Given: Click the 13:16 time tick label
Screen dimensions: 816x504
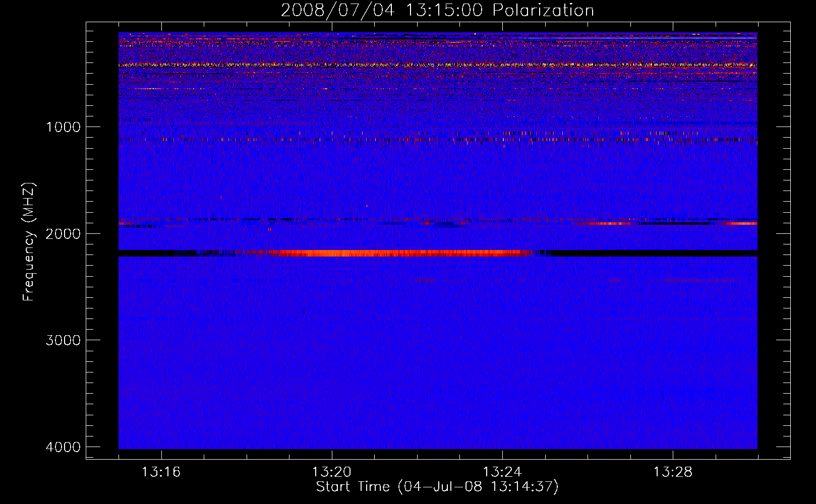Looking at the screenshot, I should (161, 472).
